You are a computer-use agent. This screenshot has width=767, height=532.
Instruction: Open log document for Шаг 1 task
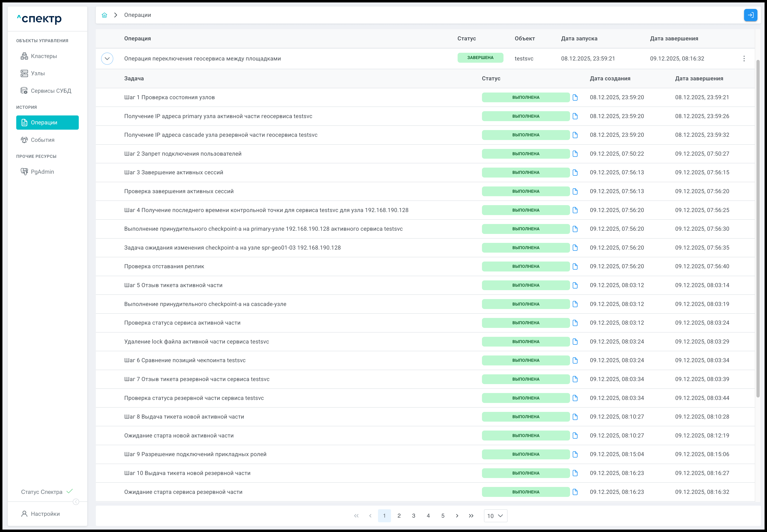click(x=575, y=97)
